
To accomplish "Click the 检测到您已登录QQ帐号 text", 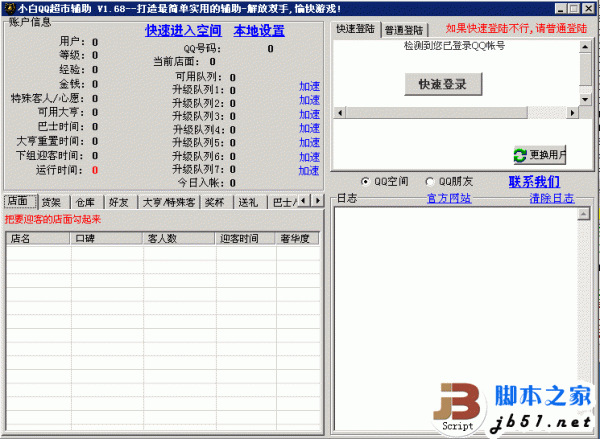I will 454,46.
